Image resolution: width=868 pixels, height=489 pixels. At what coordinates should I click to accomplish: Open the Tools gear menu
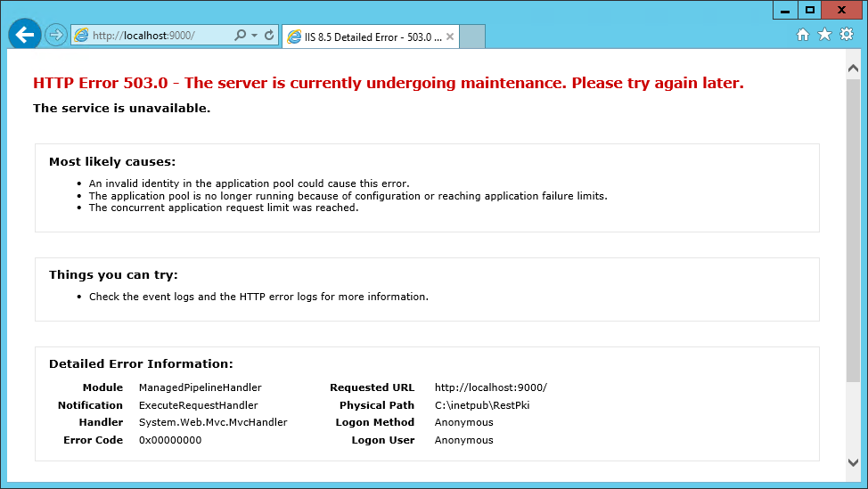pyautogui.click(x=847, y=35)
